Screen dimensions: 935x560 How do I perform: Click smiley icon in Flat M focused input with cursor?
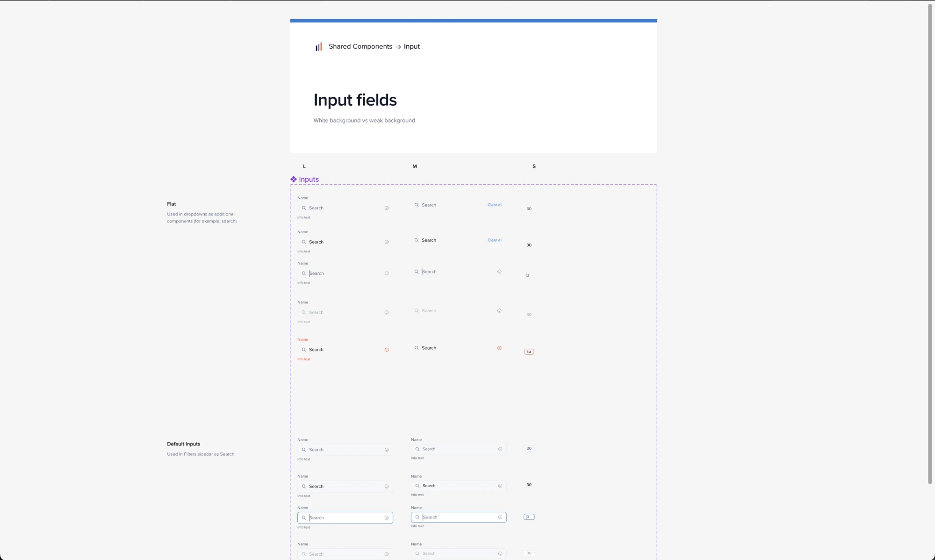(x=499, y=272)
